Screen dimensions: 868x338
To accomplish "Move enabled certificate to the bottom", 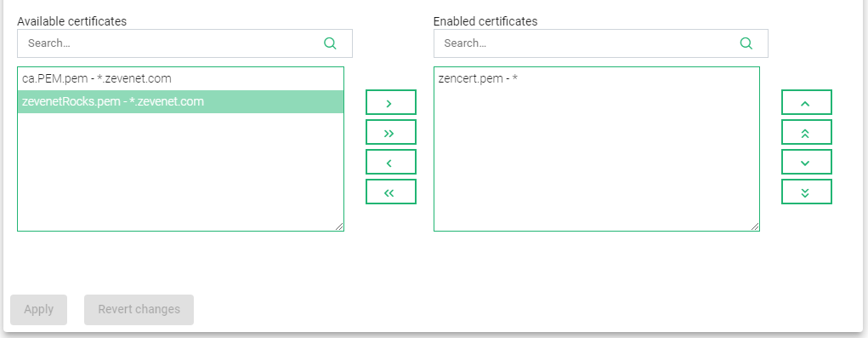I will point(807,192).
